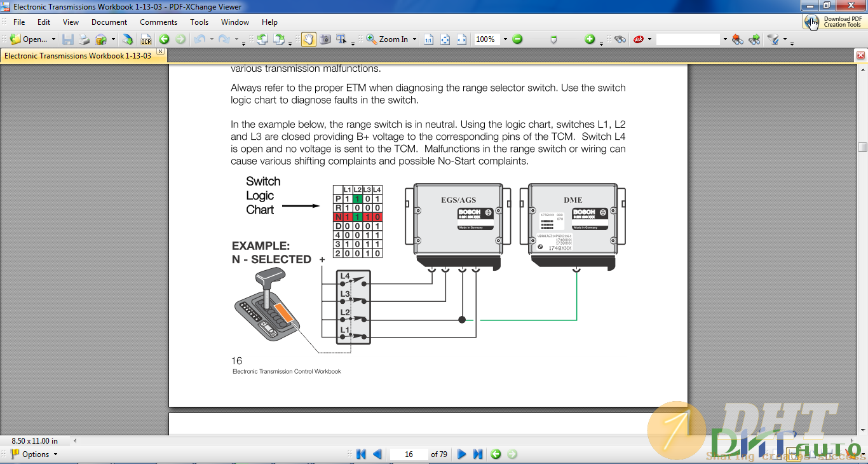This screenshot has height=464, width=868.
Task: Select the Snapshot camera tool
Action: pos(325,39)
